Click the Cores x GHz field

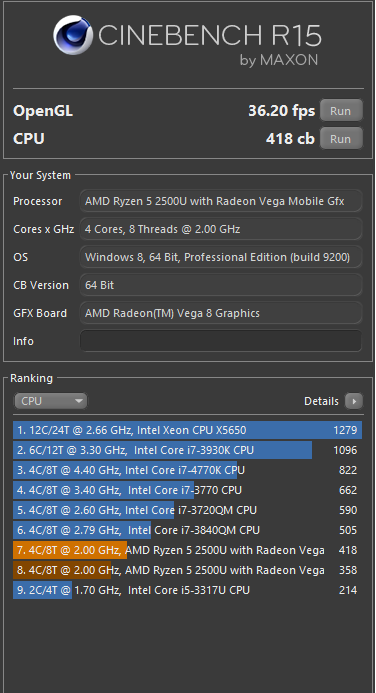[221, 229]
